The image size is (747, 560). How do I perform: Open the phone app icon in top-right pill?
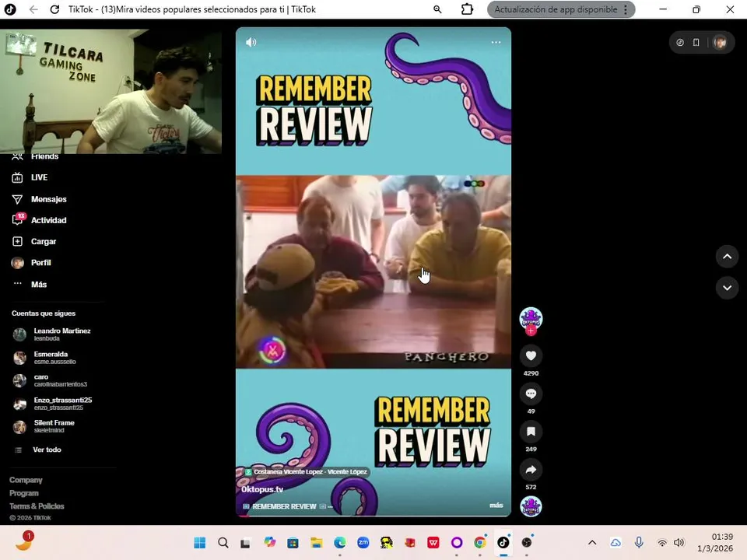coord(696,42)
